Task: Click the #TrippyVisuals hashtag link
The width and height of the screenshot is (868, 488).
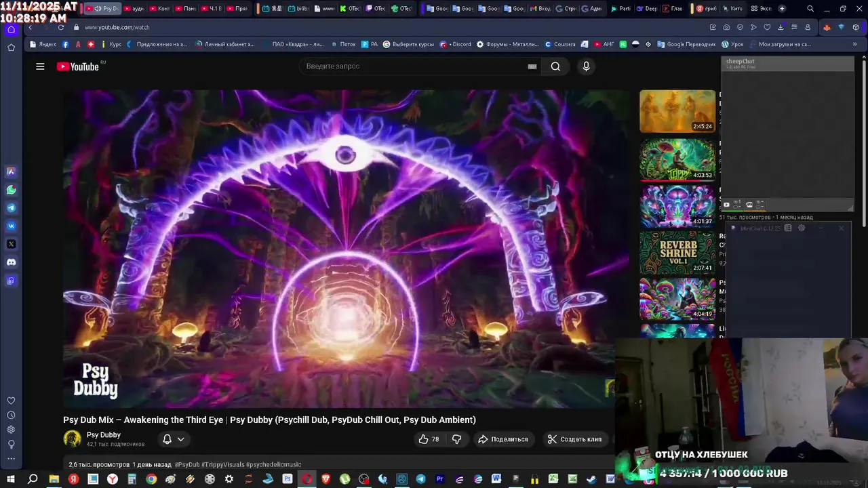Action: (222, 465)
